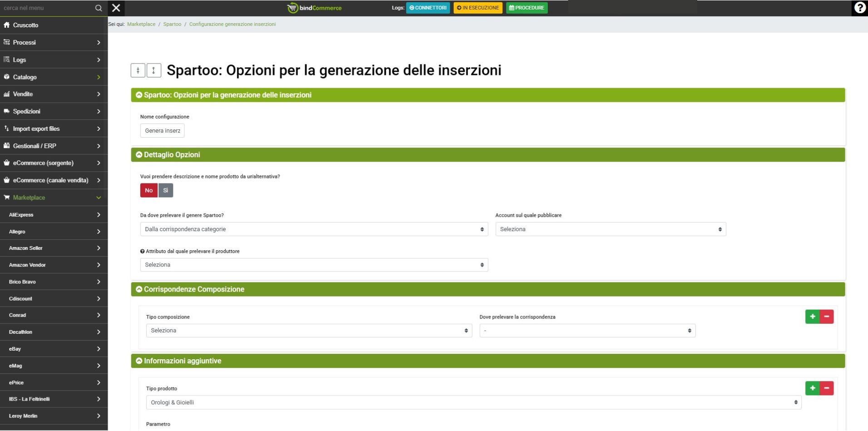Screen dimensions: 868x431
Task: Open the genere Spartoo source dropdown
Action: point(314,229)
